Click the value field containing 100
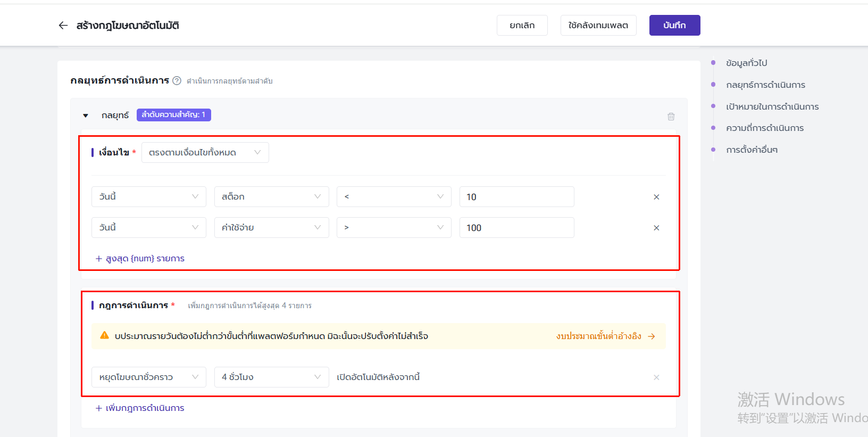This screenshot has width=868, height=437. 516,228
